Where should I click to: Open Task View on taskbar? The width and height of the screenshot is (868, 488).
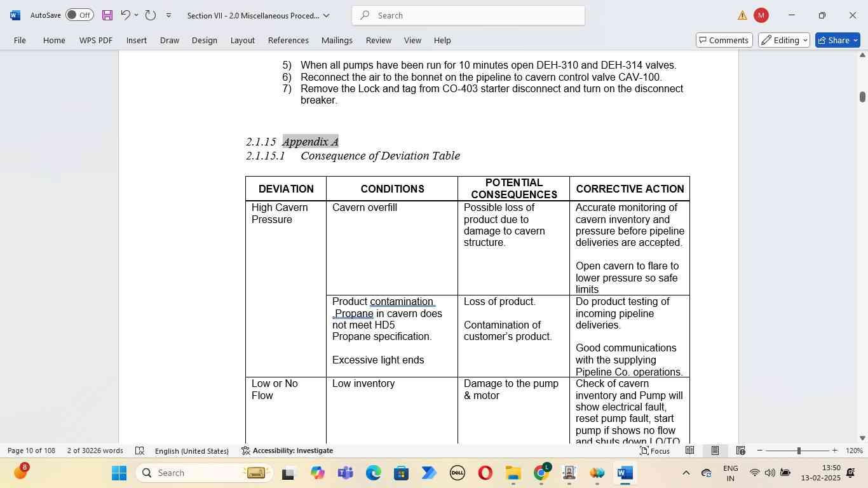click(288, 473)
